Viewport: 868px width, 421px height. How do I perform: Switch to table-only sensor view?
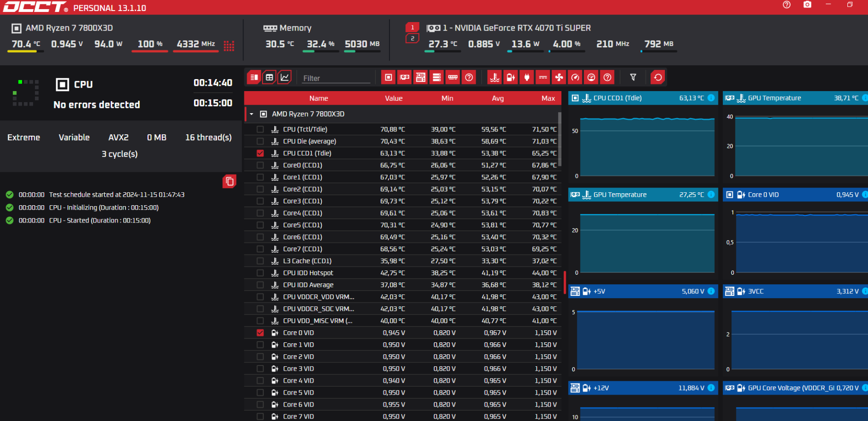click(270, 77)
